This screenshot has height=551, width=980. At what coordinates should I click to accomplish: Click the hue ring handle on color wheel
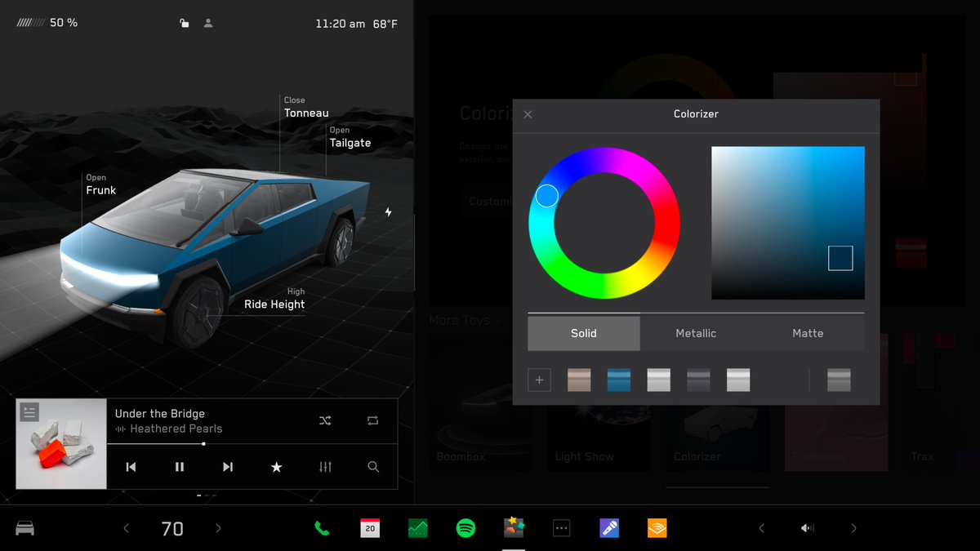click(547, 196)
